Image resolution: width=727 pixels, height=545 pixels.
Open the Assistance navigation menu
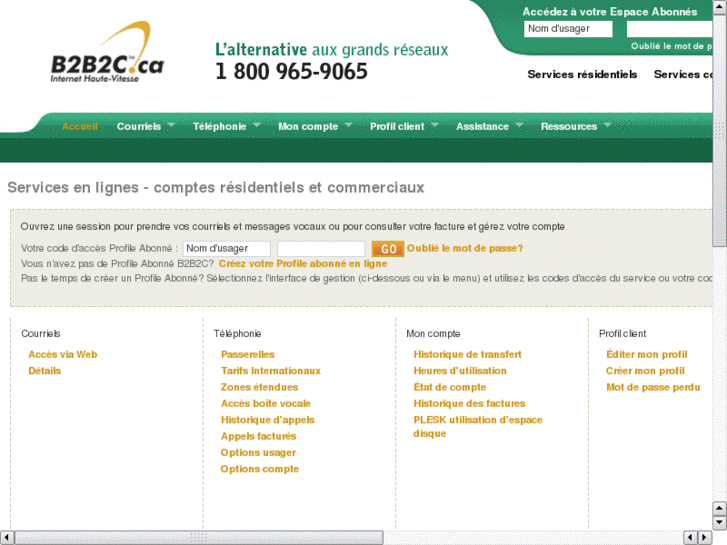[482, 127]
